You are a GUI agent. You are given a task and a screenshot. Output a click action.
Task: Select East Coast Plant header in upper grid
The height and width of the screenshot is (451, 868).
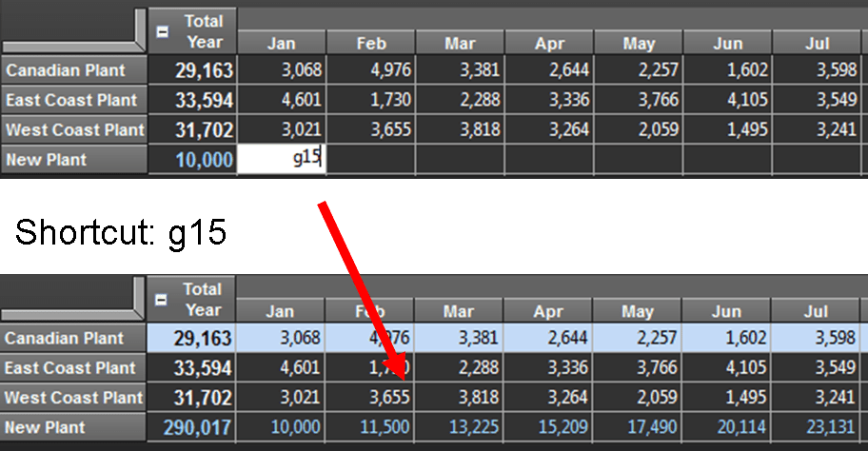[x=74, y=100]
